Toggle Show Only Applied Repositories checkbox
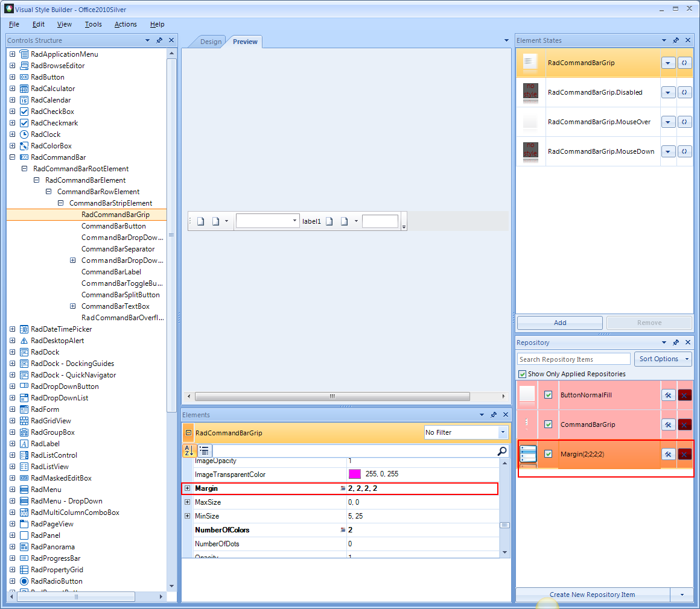The width and height of the screenshot is (700, 609). [522, 374]
